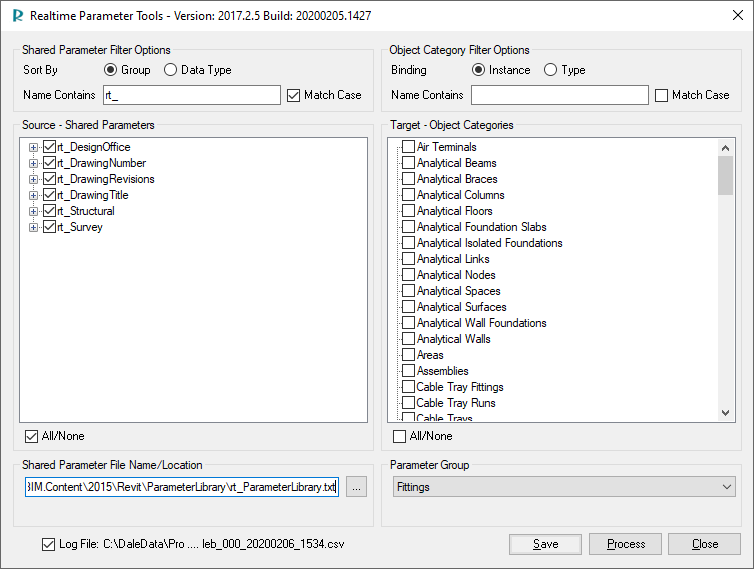Check the Air Terminals category
The height and width of the screenshot is (569, 754).
[x=408, y=147]
